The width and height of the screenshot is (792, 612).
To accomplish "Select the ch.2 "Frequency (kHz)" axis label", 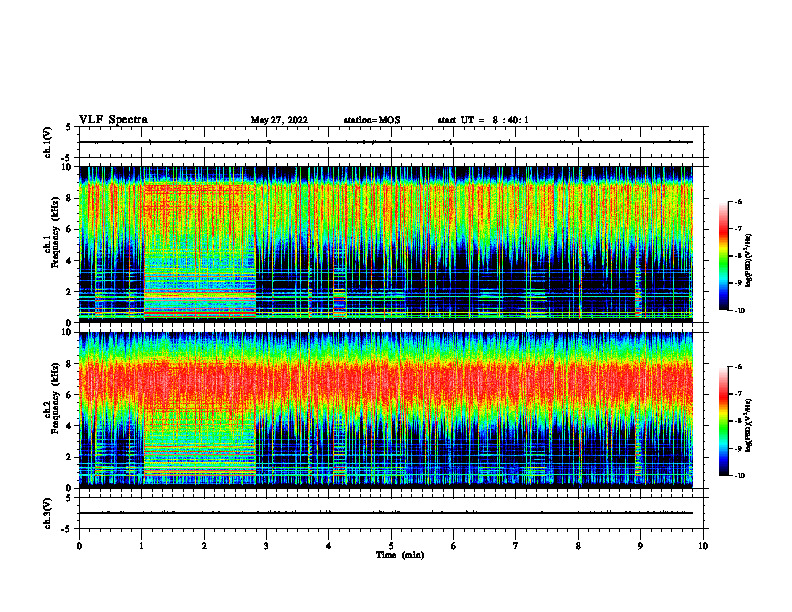I will [x=55, y=398].
